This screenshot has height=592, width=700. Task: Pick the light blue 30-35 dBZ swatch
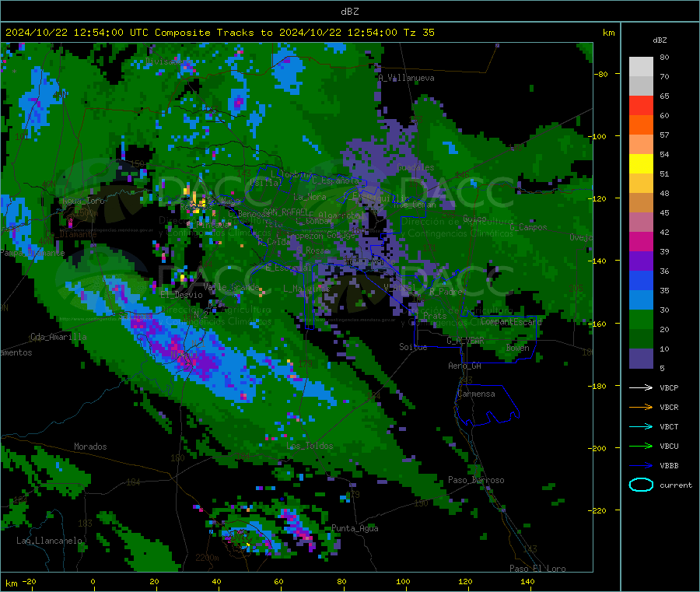click(641, 300)
